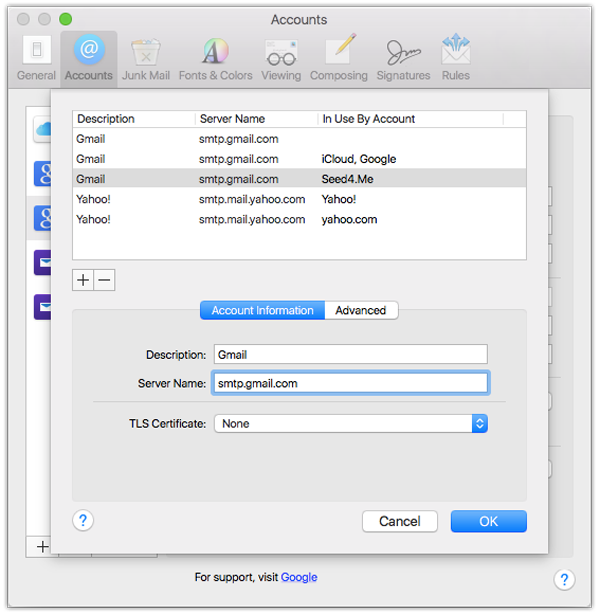Image resolution: width=600 pixels, height=615 pixels.
Task: Select the Gmail row used by iCloud, Google
Action: (x=299, y=159)
